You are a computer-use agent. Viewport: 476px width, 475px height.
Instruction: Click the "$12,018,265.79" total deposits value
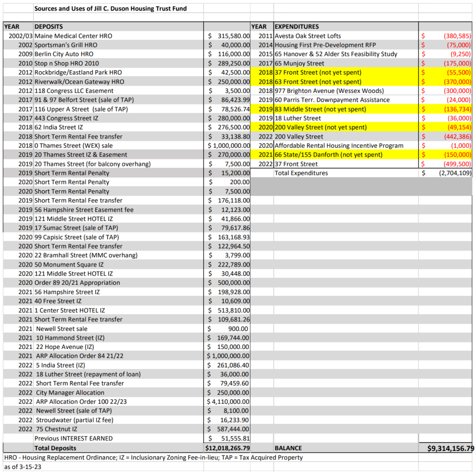pos(227,449)
